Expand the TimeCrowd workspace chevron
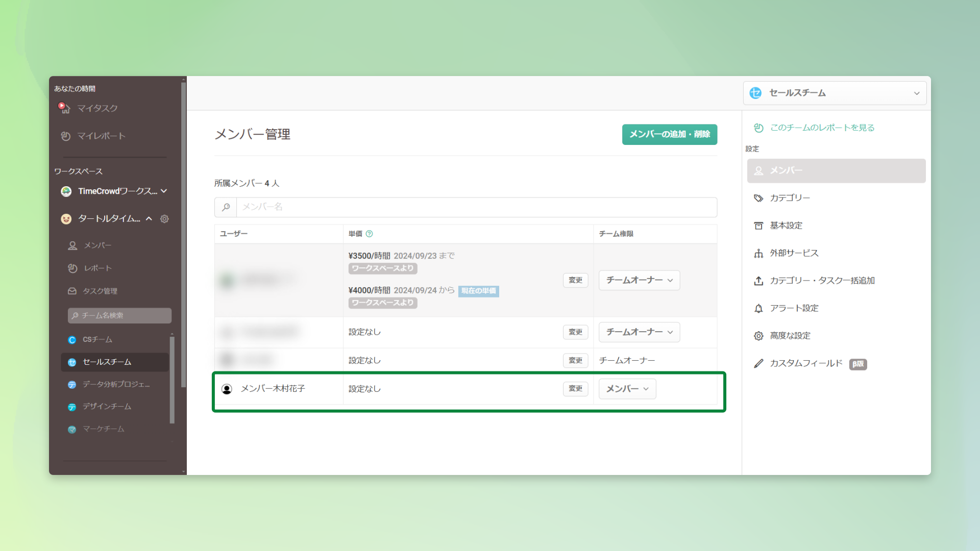Screen dimensions: 980x551 pos(164,191)
